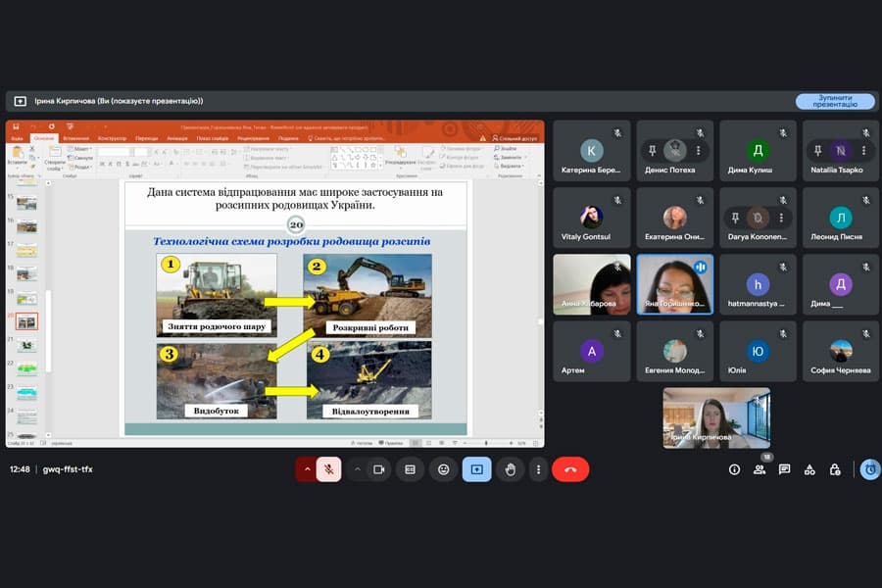Pin Денис Потеха's tile
Image resolution: width=882 pixels, height=588 pixels.
[x=651, y=151]
